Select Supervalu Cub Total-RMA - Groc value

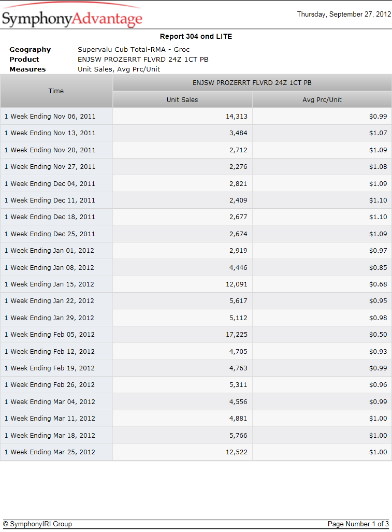(x=134, y=50)
